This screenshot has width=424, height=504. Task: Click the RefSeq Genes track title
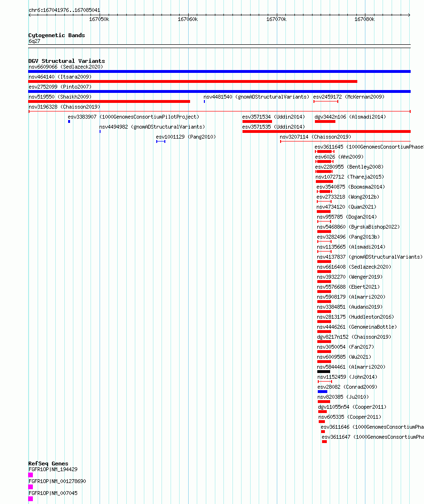[48, 464]
